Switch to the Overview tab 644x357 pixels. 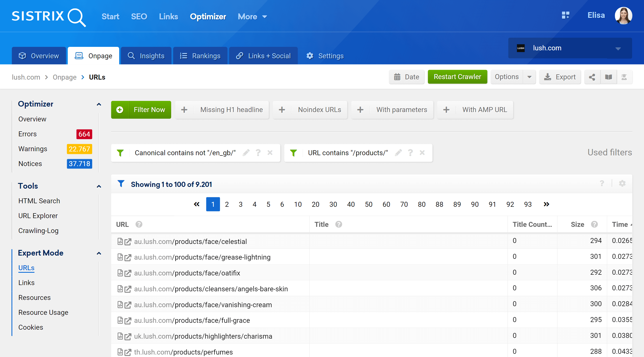pyautogui.click(x=39, y=56)
